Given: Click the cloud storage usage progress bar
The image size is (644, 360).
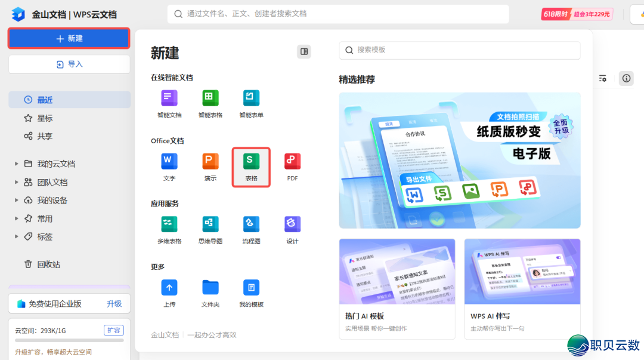Looking at the screenshot, I should [x=69, y=340].
